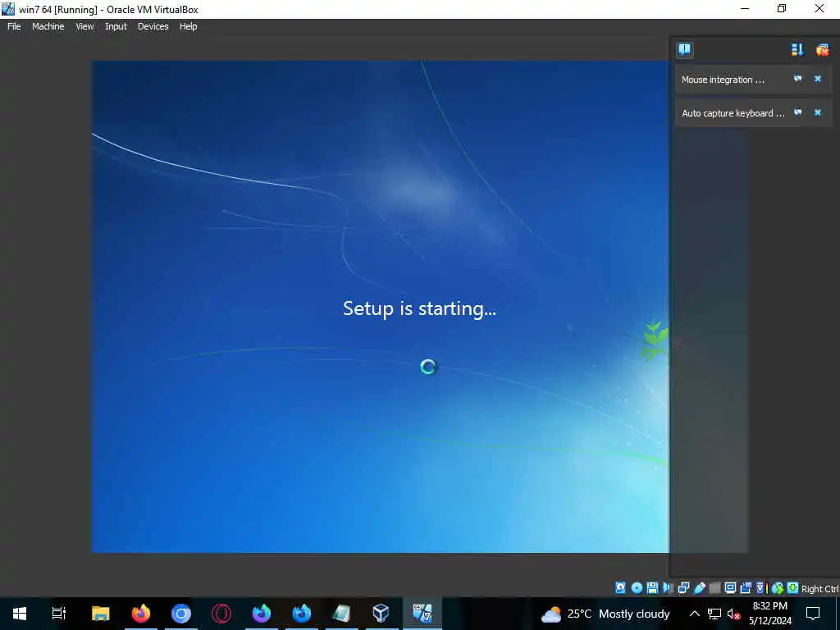Expand the hidden system tray icons chevron
Image resolution: width=840 pixels, height=630 pixels.
point(694,614)
